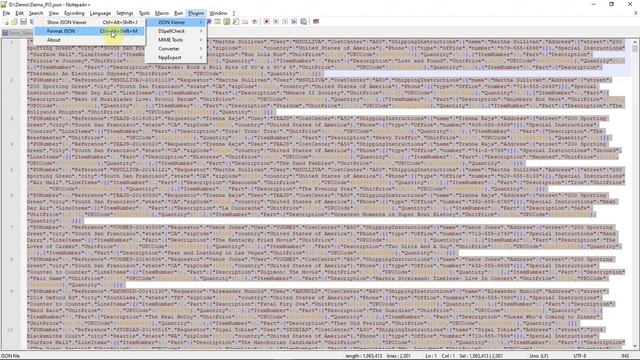
Task: Click the file monitoring eye icon
Action: coord(254,22)
